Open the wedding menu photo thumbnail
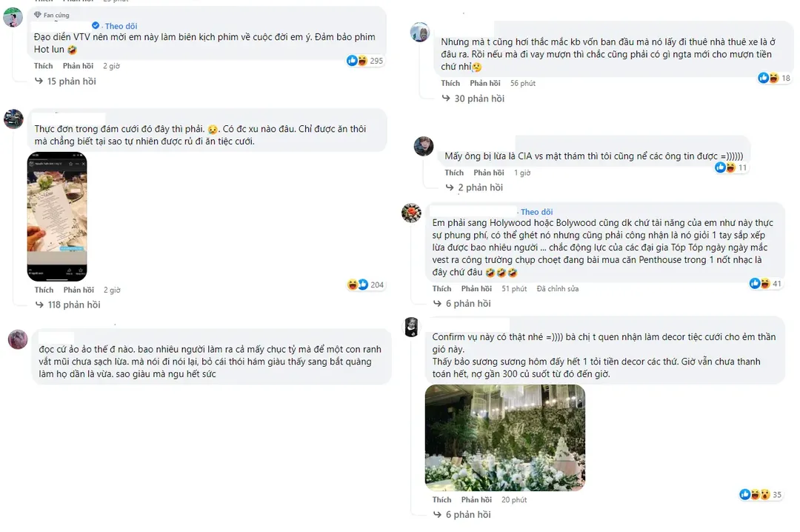 [57, 216]
